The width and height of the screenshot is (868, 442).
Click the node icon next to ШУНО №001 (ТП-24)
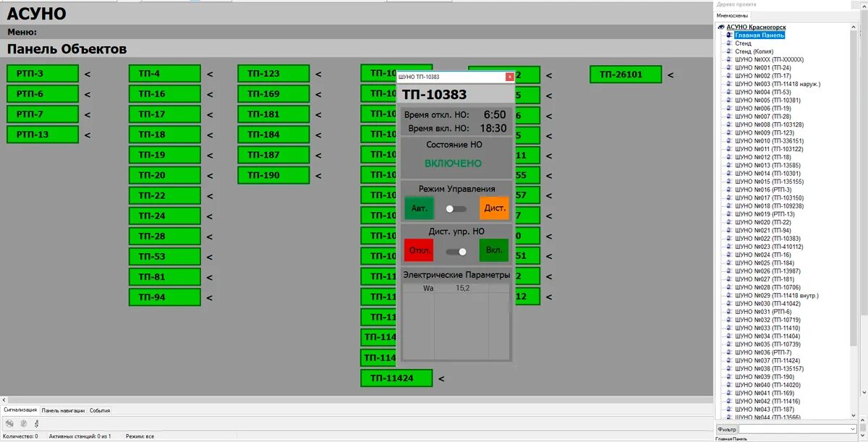[x=730, y=67]
